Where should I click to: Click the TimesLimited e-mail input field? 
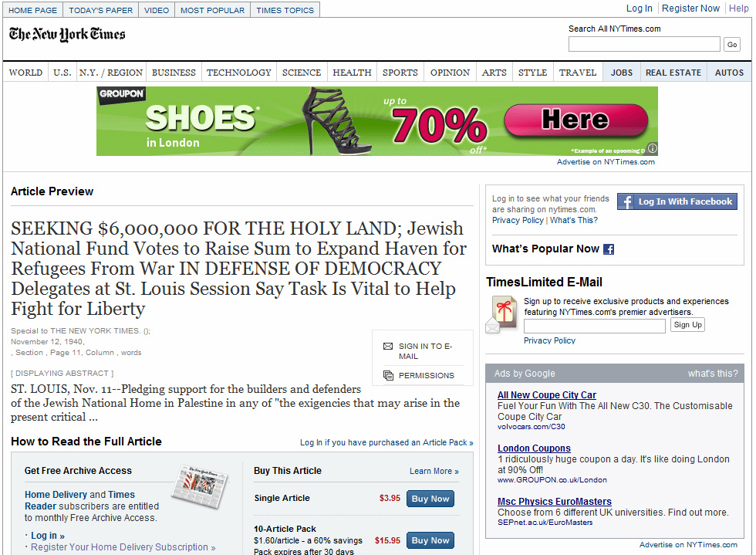pos(595,326)
